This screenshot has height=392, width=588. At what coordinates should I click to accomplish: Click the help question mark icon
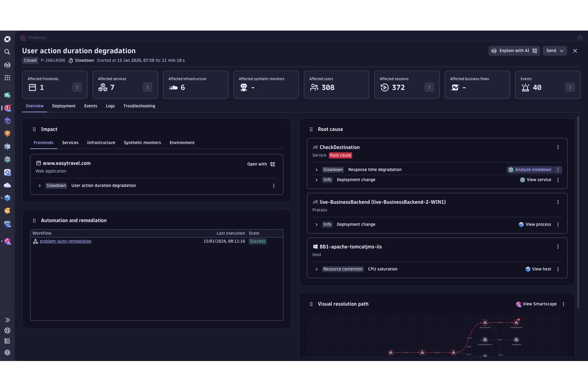click(580, 38)
